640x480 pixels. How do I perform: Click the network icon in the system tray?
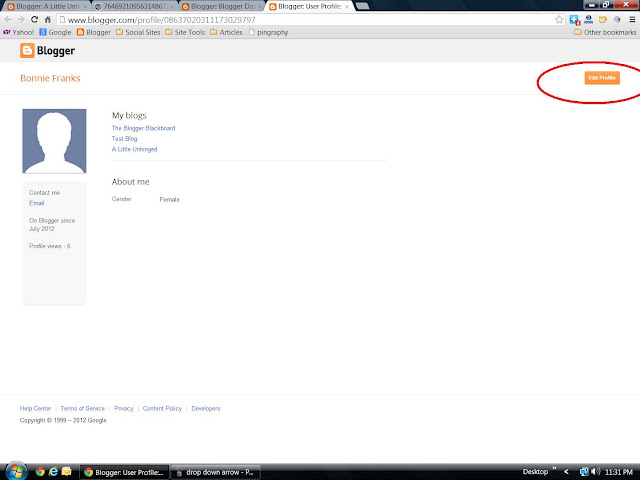tap(584, 472)
